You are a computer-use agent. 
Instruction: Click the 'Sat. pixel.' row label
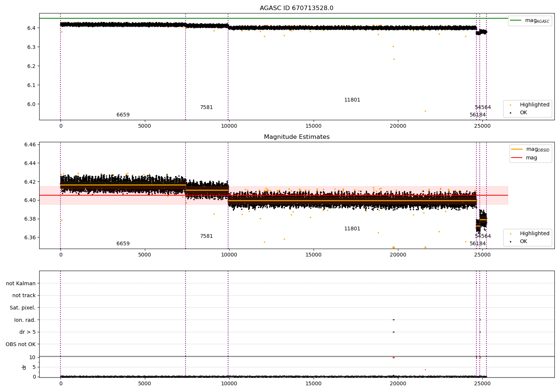click(x=23, y=308)
